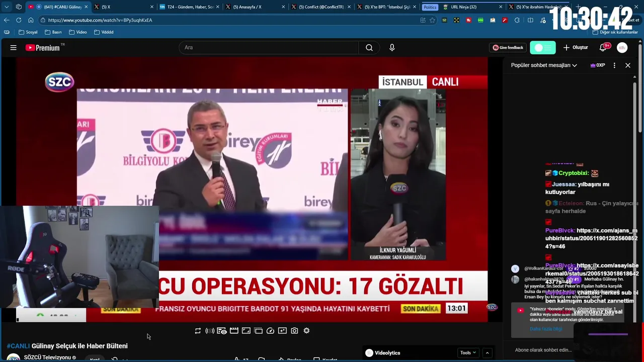
Task: Click the browser back arrow
Action: (7, 20)
